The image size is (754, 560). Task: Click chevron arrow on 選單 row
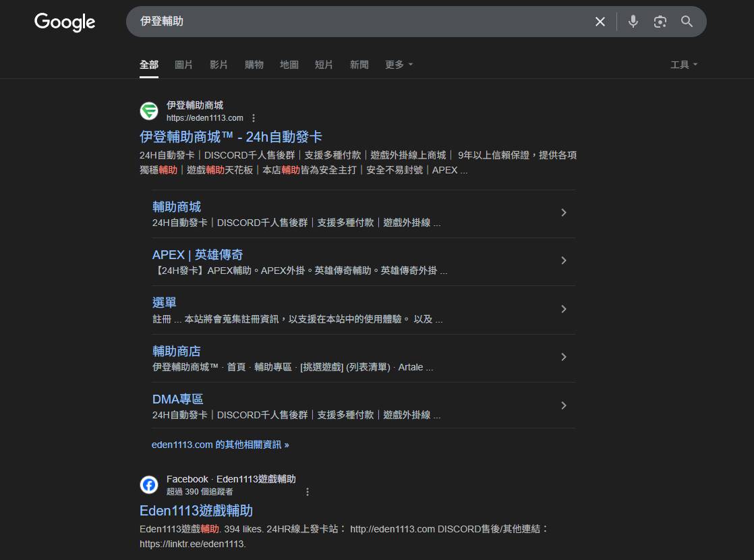pos(564,309)
